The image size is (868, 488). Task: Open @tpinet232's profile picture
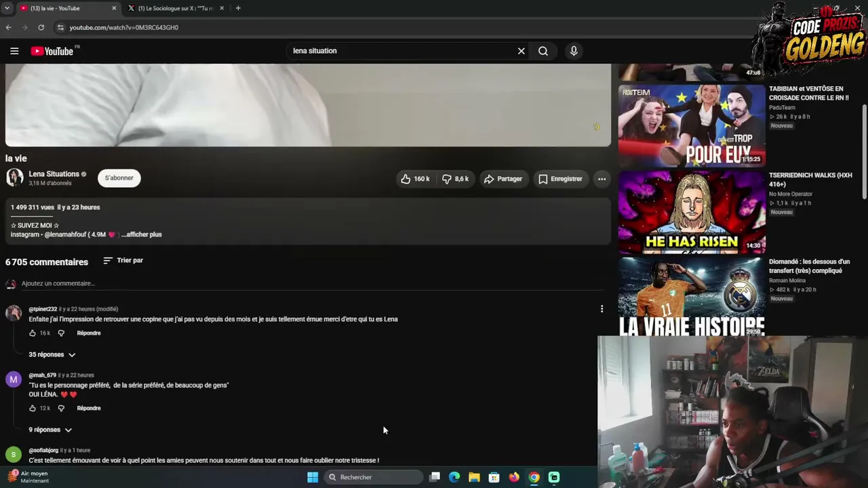[14, 312]
